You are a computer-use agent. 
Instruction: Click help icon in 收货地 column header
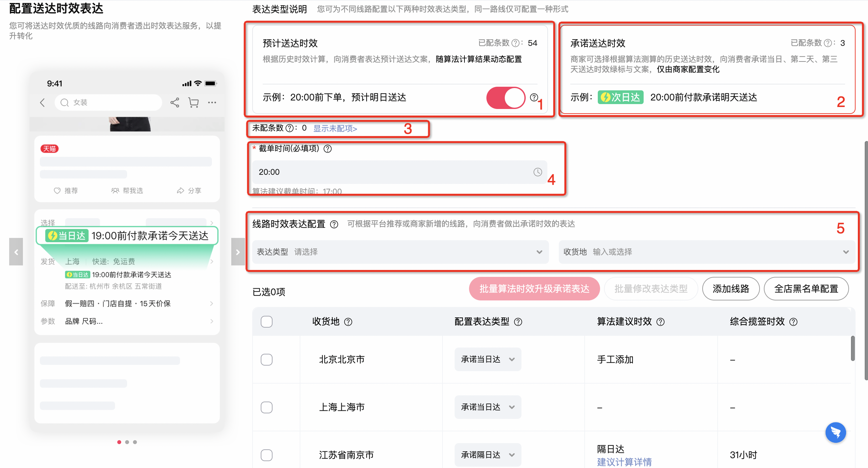tap(348, 322)
